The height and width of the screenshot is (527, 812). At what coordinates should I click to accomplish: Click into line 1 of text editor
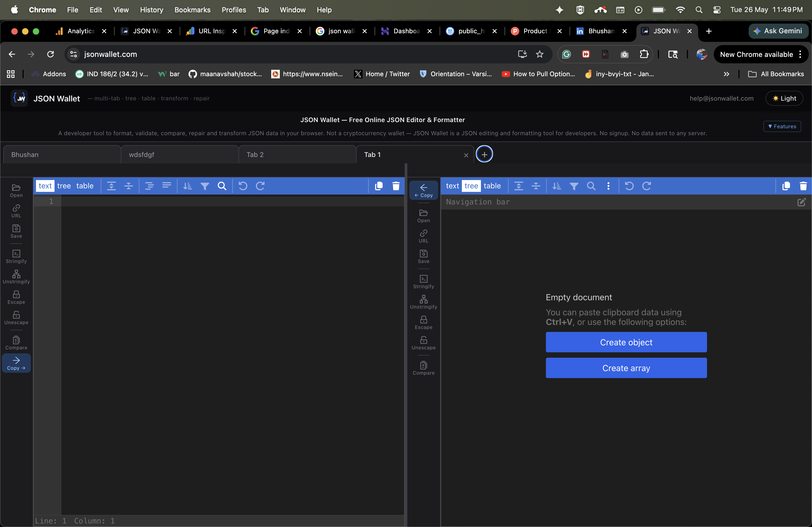[232, 202]
